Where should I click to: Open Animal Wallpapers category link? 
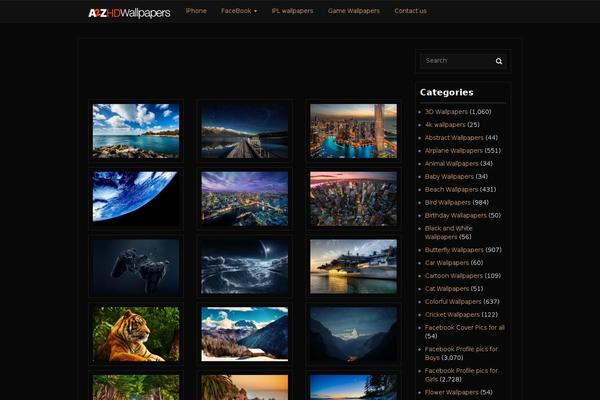452,164
